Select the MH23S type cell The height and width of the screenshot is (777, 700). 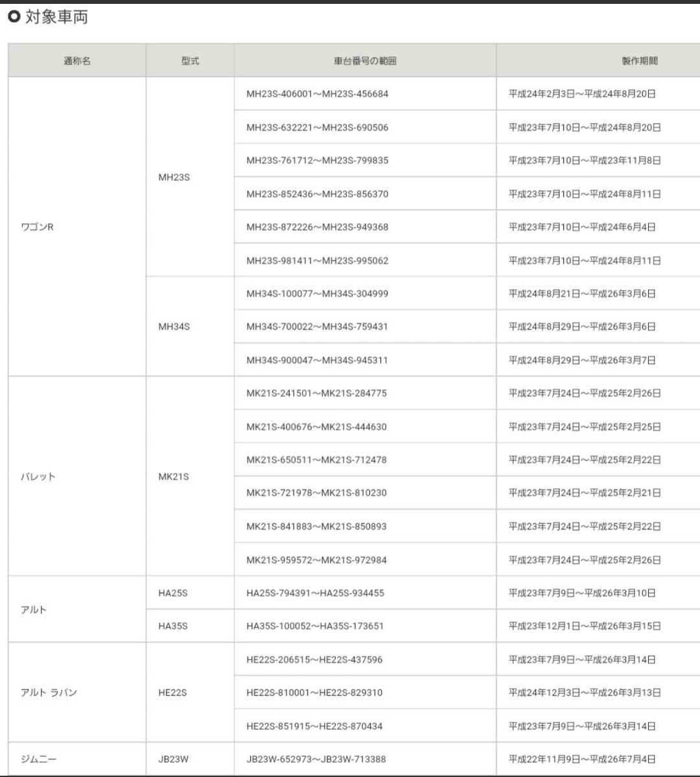190,177
